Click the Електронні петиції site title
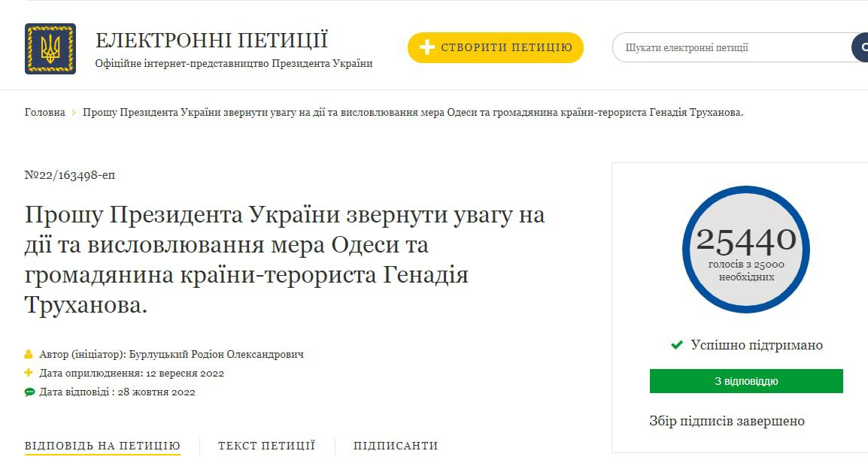The height and width of the screenshot is (469, 868). [x=211, y=41]
